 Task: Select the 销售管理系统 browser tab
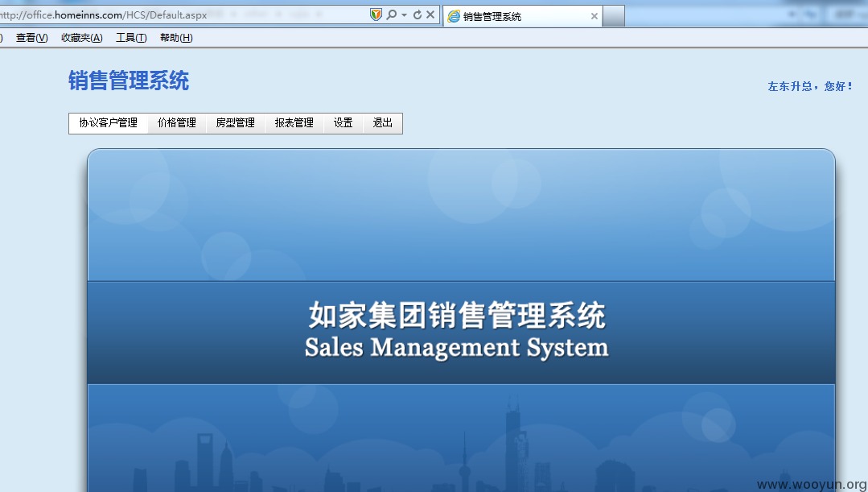click(523, 16)
